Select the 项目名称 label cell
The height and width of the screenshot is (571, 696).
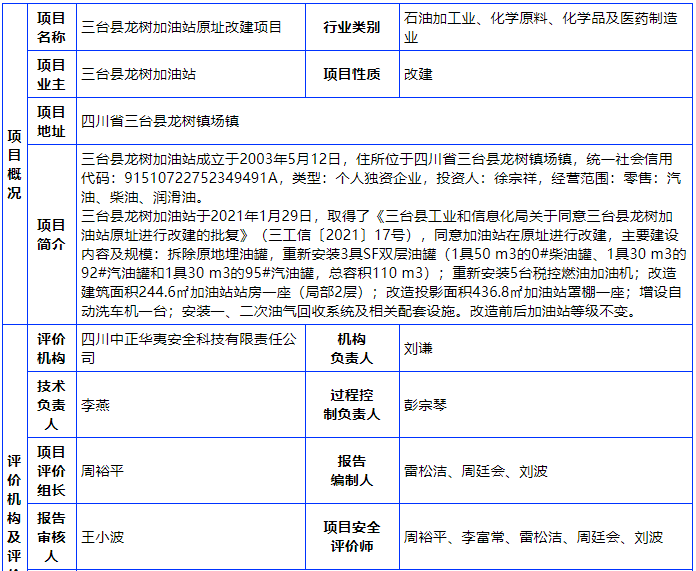tap(51, 27)
